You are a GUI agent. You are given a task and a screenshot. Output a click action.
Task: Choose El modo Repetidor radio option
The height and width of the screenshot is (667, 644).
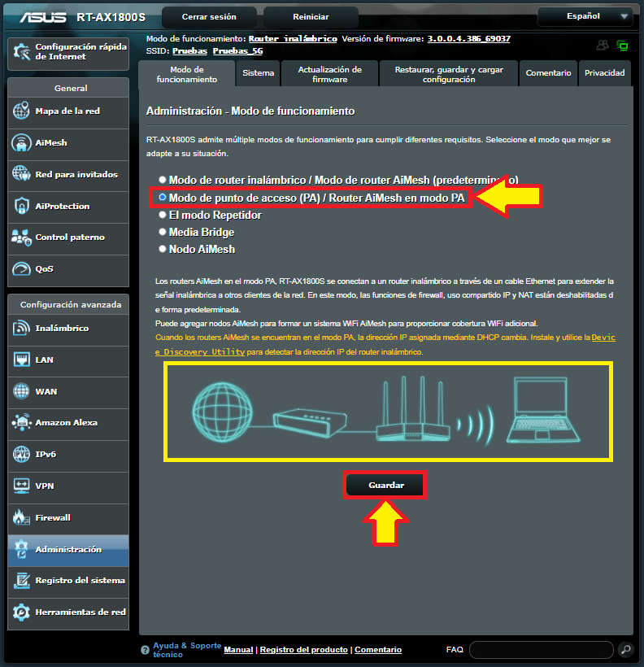[163, 216]
